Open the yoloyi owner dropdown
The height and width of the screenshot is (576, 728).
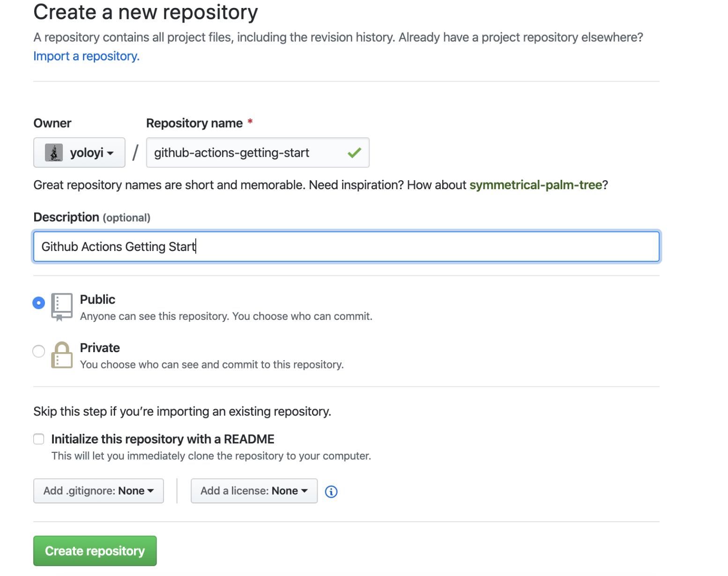tap(79, 153)
